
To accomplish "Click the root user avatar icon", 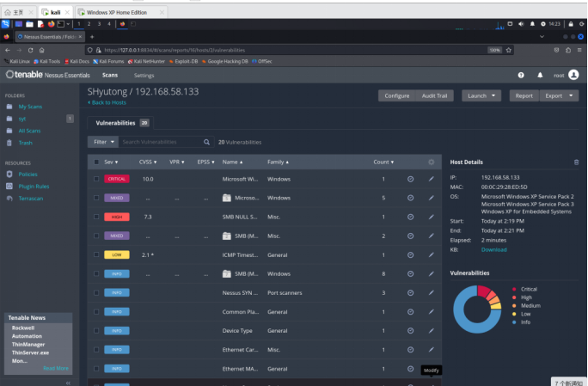I will (573, 75).
